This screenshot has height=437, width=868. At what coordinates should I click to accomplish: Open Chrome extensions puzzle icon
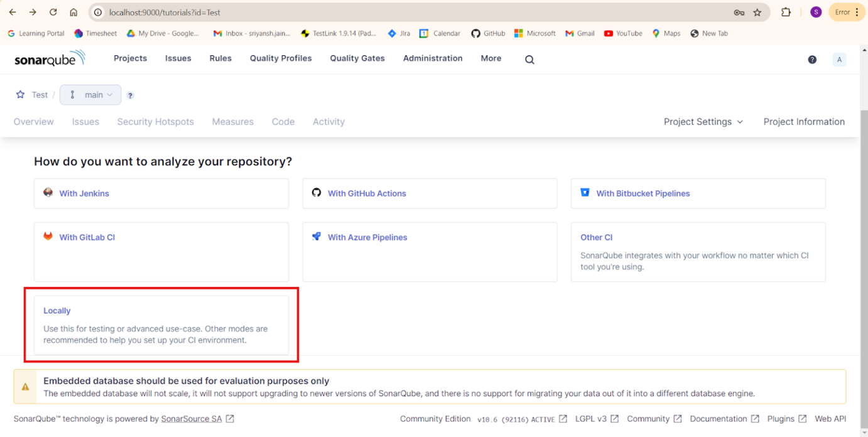coord(786,12)
